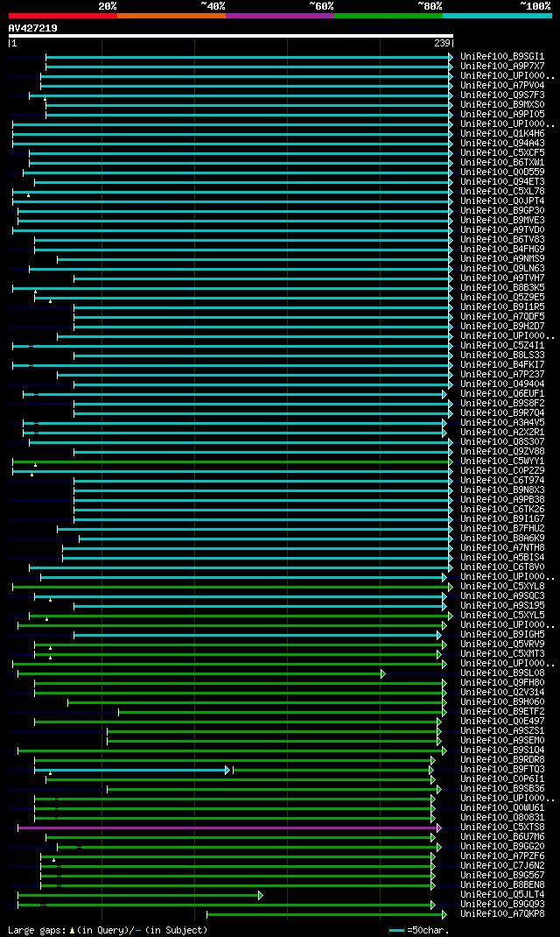560x937 pixels.
Task: Click UniRef100_A7P237 label
Action: point(502,374)
